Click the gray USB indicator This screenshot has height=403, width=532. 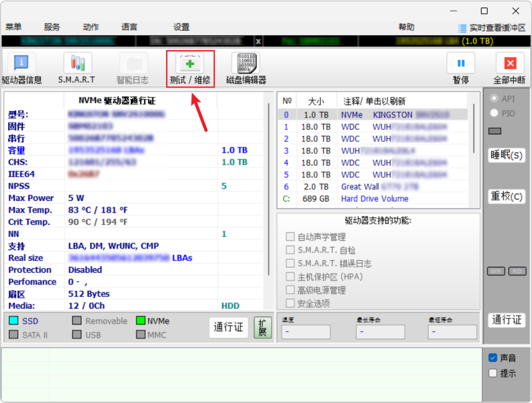(77, 335)
